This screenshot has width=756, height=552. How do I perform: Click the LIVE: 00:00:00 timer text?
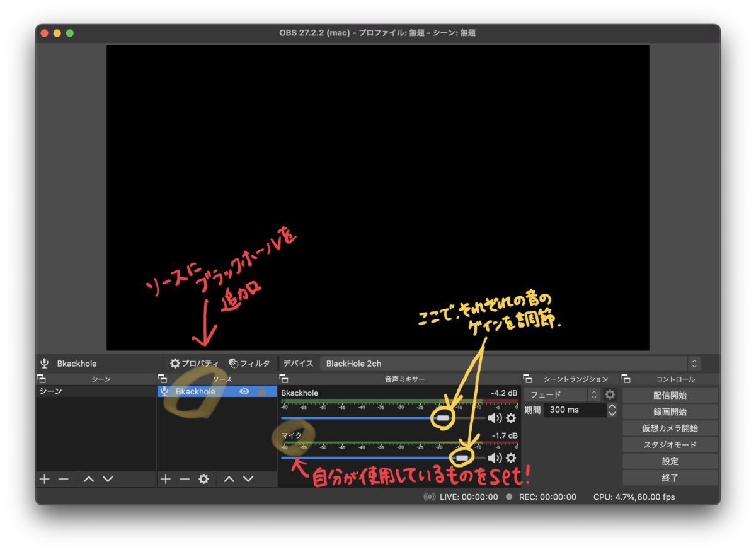[x=469, y=497]
